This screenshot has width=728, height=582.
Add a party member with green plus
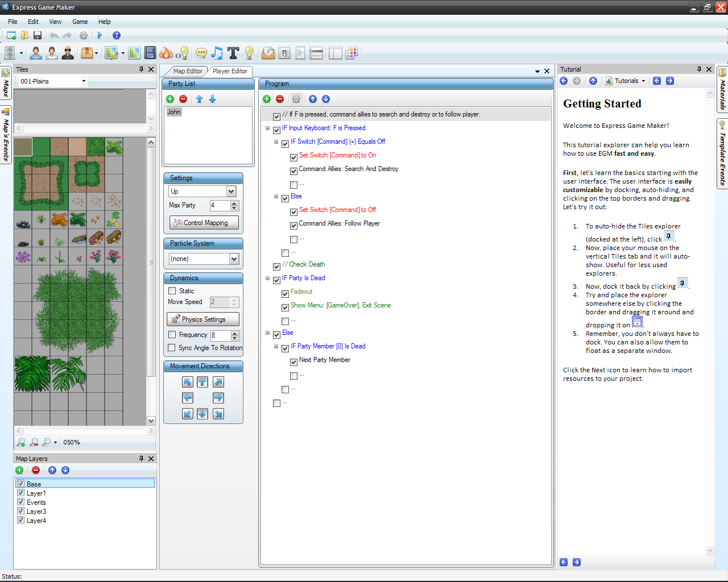(170, 99)
